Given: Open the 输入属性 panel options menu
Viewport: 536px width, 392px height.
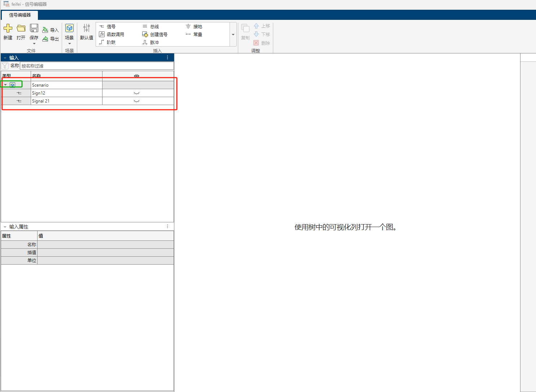Looking at the screenshot, I should [x=167, y=226].
